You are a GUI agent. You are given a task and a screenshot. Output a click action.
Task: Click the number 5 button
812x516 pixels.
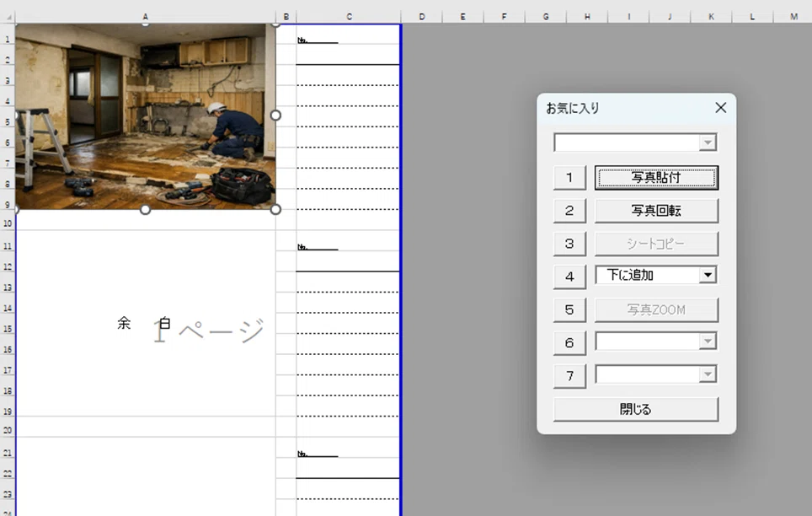tap(569, 309)
